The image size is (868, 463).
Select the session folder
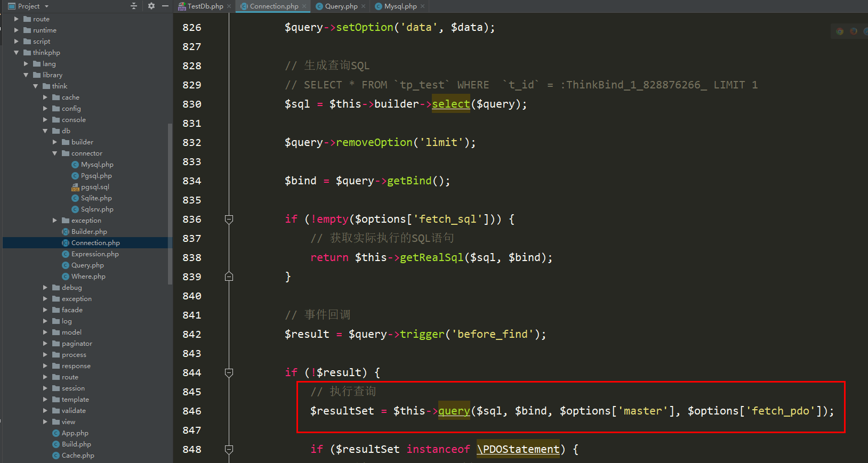pyautogui.click(x=73, y=388)
